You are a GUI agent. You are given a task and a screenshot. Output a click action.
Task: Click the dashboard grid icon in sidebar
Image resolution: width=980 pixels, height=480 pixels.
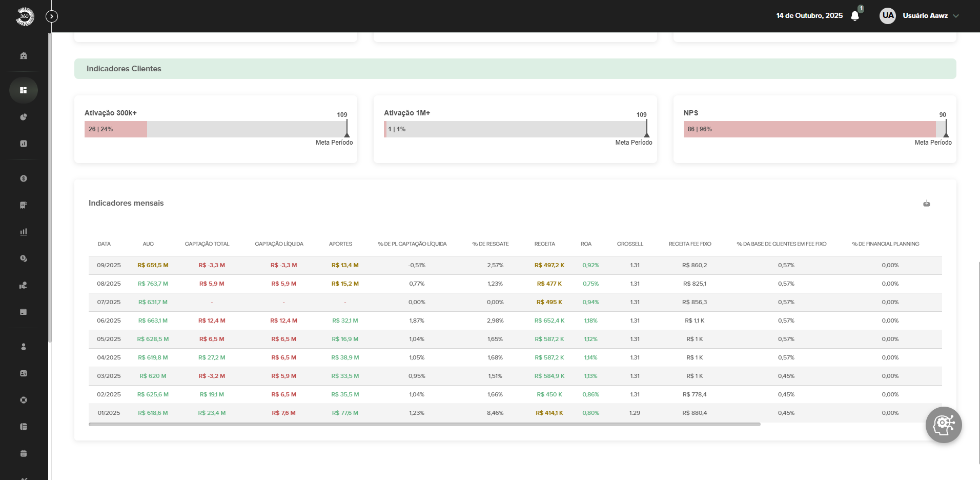pyautogui.click(x=24, y=90)
